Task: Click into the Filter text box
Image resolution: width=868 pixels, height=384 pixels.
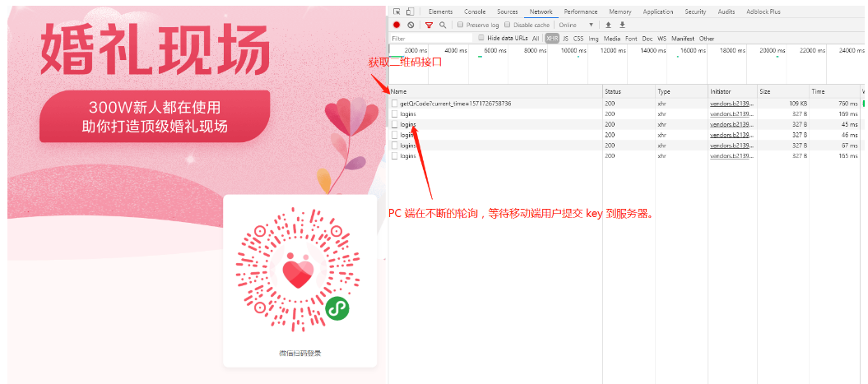Action: pos(430,39)
